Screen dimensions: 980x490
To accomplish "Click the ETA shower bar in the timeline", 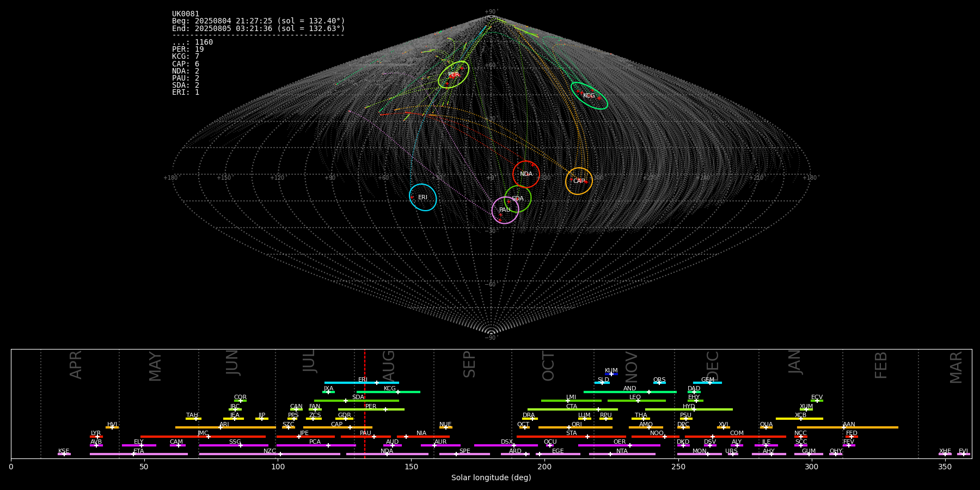I will [x=139, y=454].
